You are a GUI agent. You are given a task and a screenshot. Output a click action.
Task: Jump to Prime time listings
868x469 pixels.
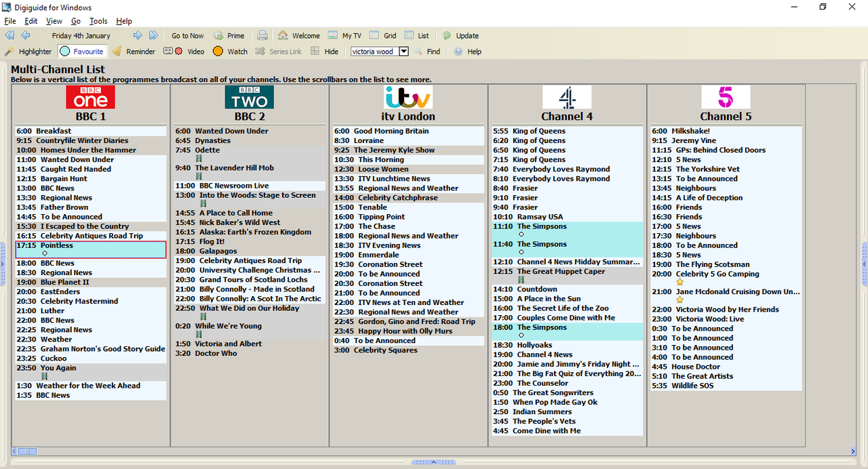point(229,36)
